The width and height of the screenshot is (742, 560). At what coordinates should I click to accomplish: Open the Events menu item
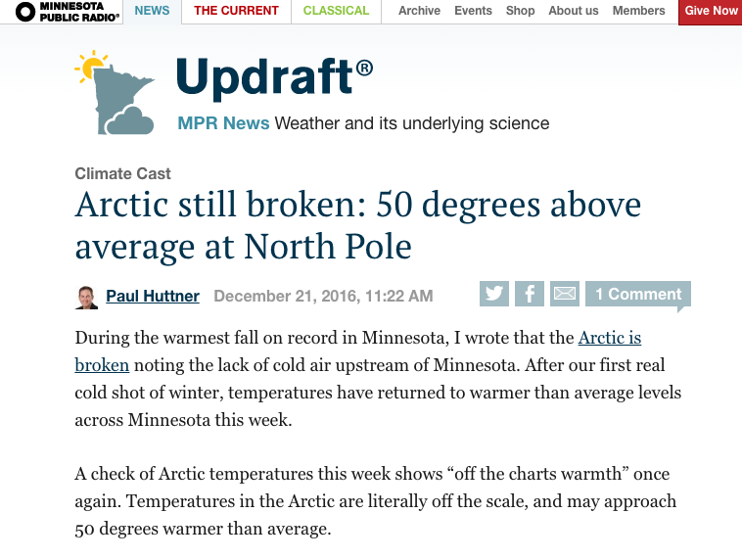coord(473,11)
